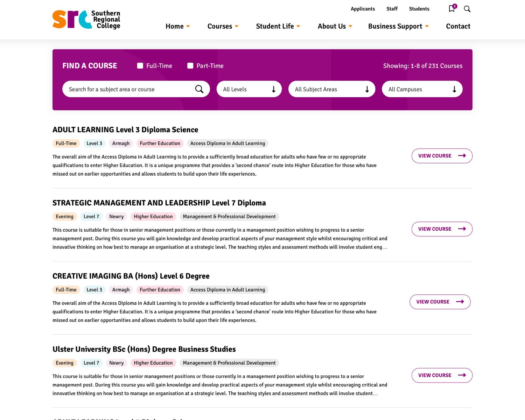Click the badge showing 2 saved items

[454, 6]
